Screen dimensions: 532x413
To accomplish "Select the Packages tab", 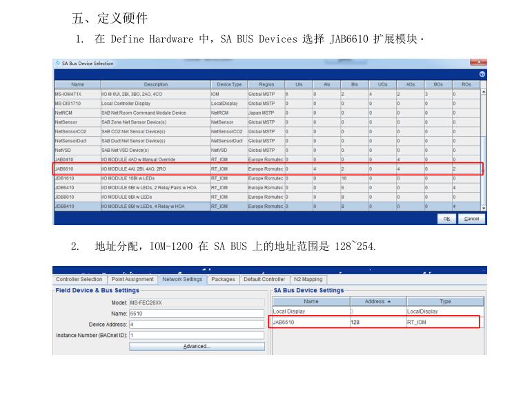I will coord(223,280).
